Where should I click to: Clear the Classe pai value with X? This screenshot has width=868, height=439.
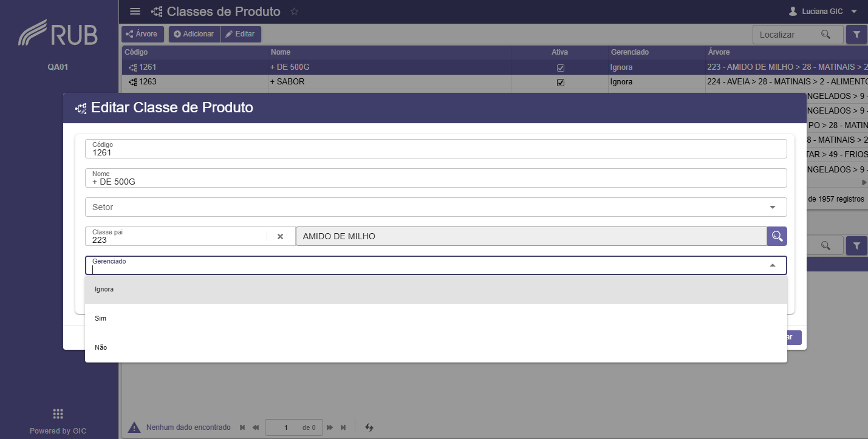point(280,236)
